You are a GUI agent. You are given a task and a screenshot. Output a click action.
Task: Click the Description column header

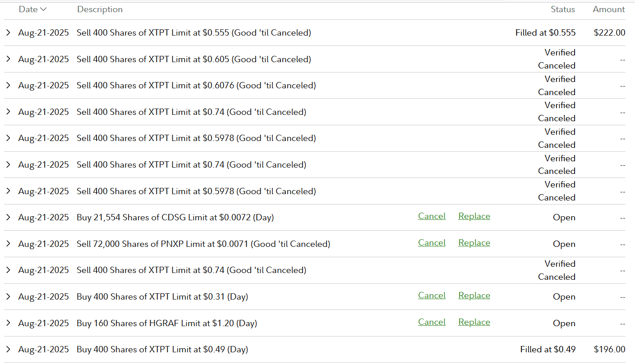[100, 9]
